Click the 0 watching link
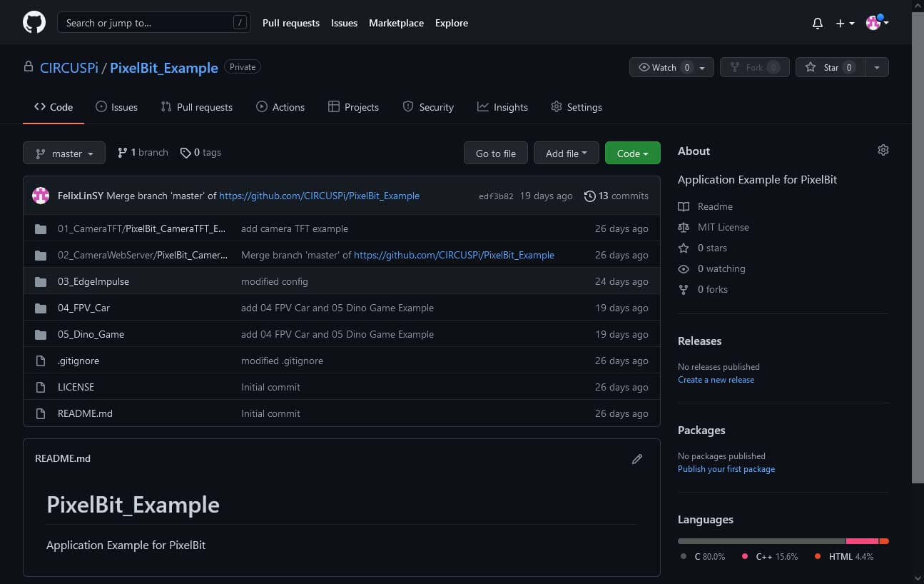The image size is (924, 584). (x=711, y=268)
